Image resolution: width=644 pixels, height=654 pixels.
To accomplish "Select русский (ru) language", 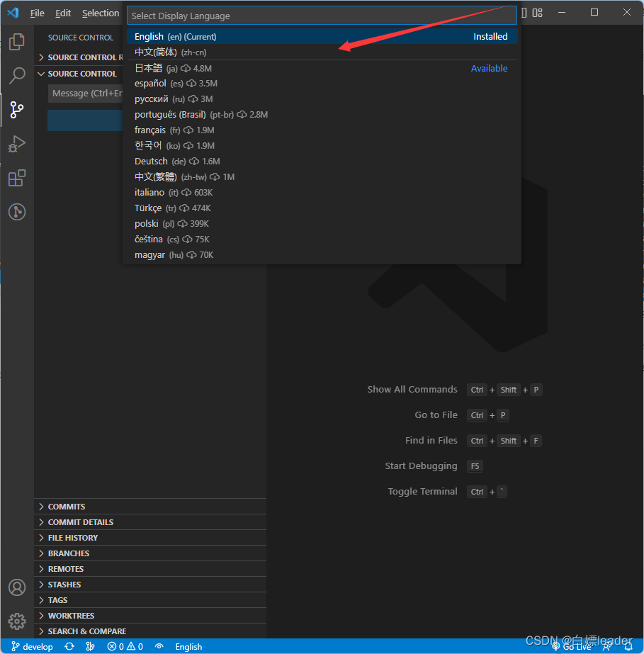I will pyautogui.click(x=322, y=99).
